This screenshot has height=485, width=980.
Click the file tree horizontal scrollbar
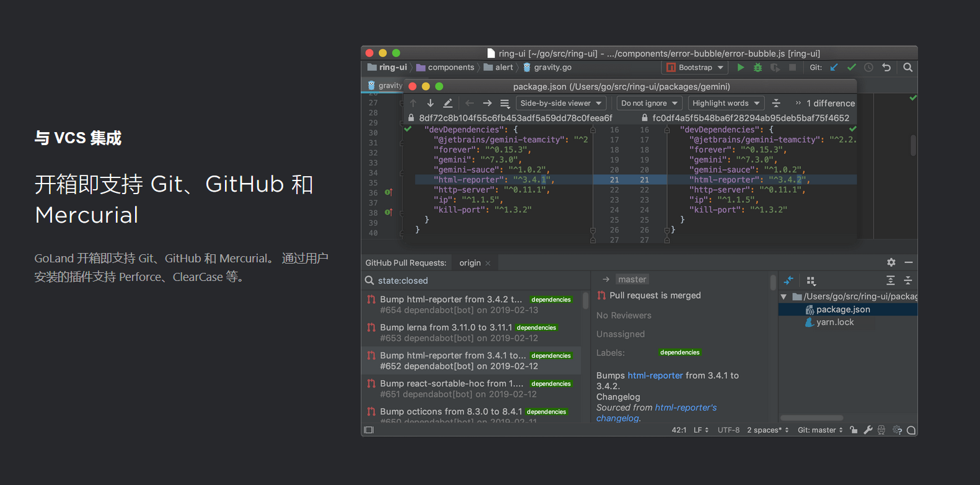click(811, 418)
